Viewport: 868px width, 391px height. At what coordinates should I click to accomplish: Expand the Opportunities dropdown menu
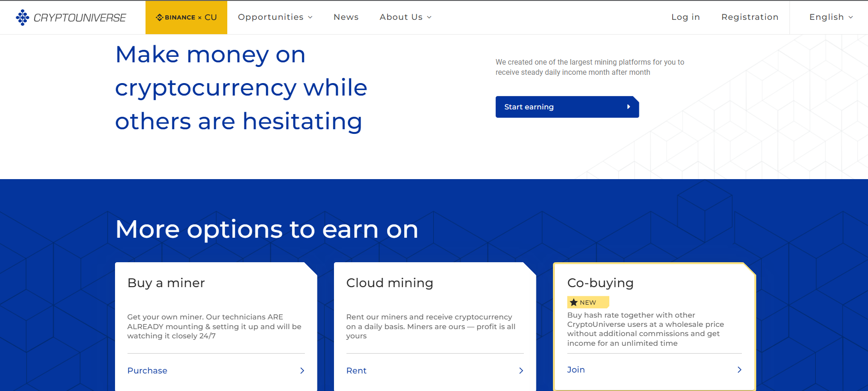point(275,17)
